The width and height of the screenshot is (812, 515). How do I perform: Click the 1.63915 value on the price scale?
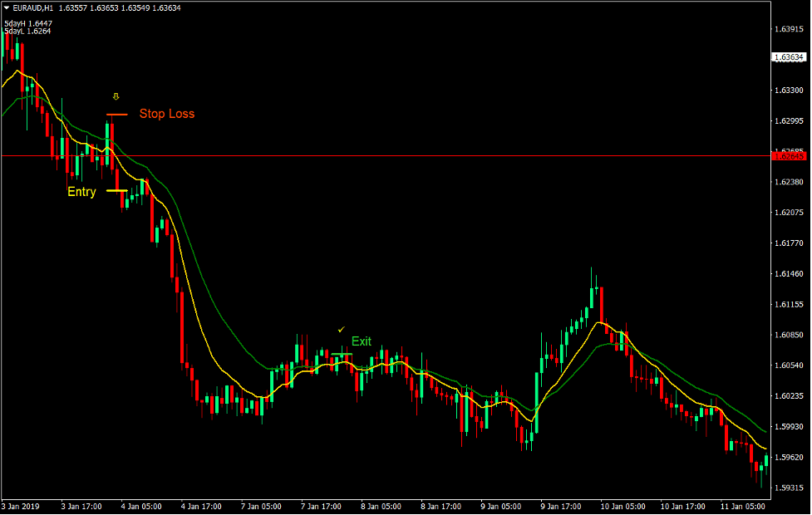(x=788, y=27)
